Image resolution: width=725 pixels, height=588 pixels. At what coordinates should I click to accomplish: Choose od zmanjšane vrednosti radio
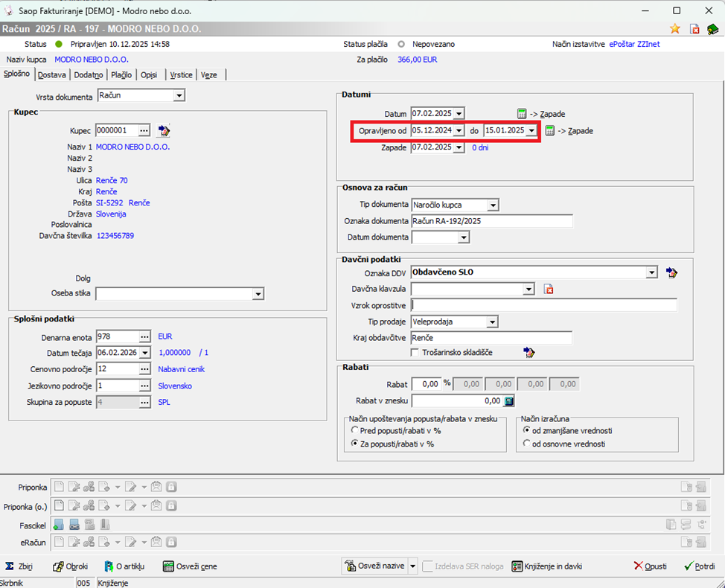pos(526,430)
